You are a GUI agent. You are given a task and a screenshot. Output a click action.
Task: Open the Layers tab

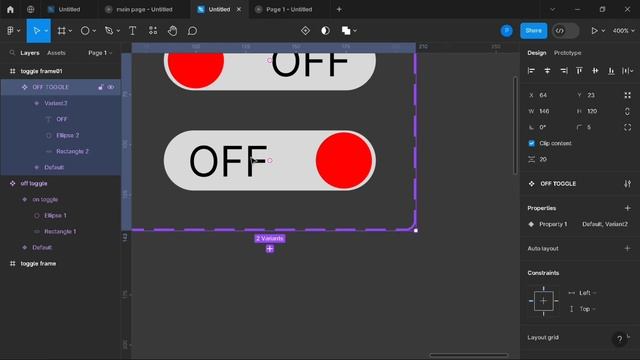30,53
